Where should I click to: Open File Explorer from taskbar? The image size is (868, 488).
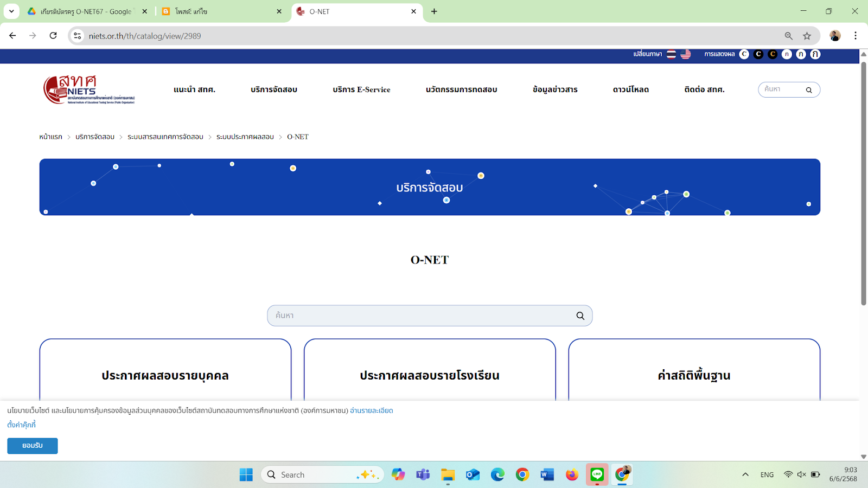pos(448,475)
